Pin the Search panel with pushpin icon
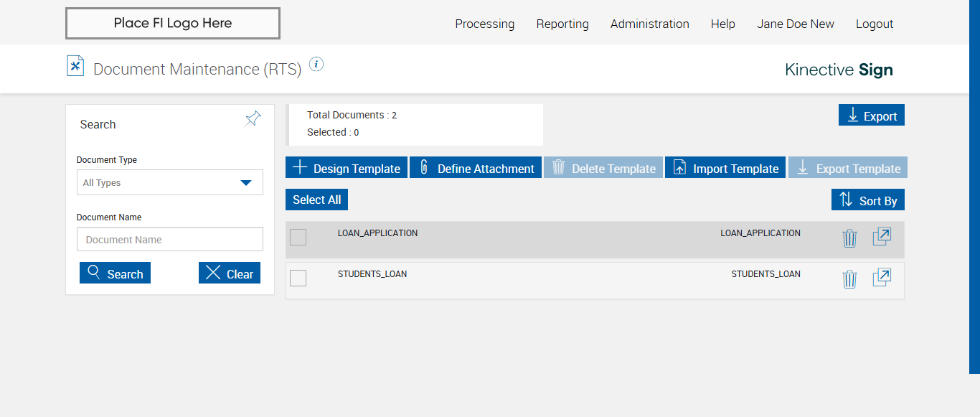Viewport: 980px width, 417px height. click(x=253, y=118)
